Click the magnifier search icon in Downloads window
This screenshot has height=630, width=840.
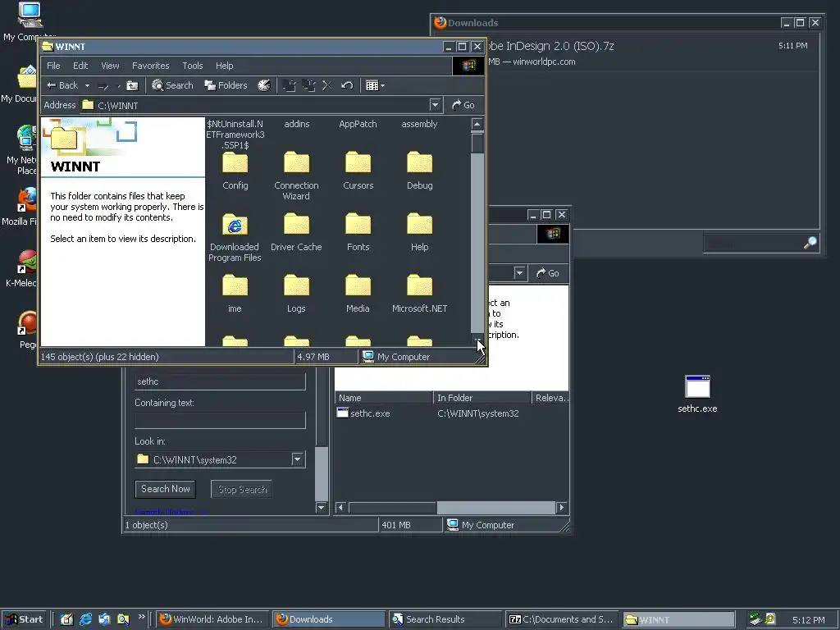click(810, 243)
